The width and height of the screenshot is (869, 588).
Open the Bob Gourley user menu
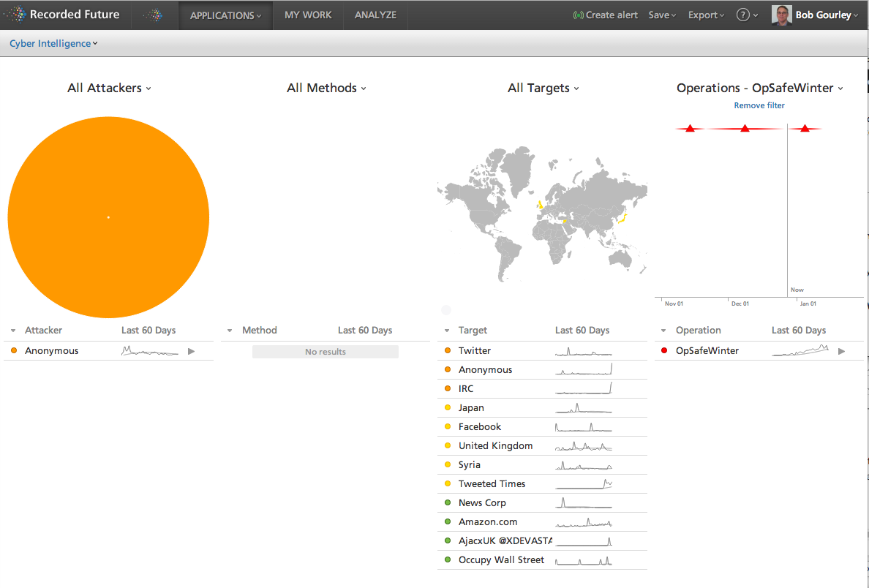[x=827, y=15]
